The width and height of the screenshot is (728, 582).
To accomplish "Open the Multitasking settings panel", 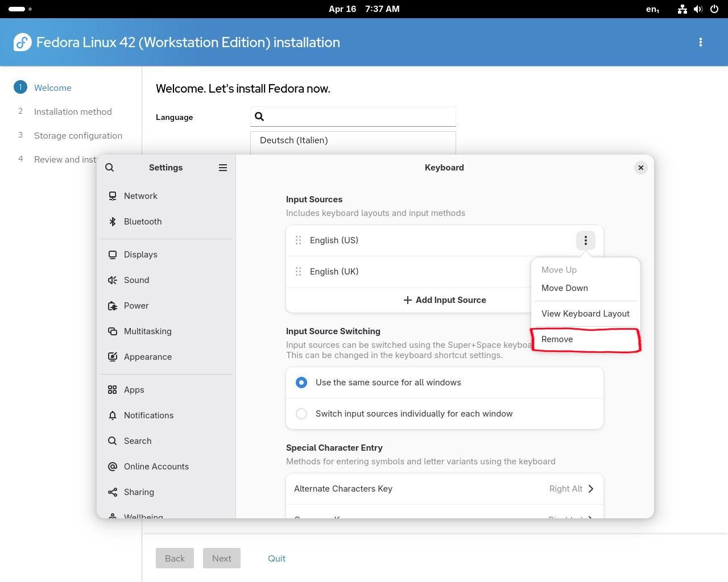I will (x=166, y=331).
